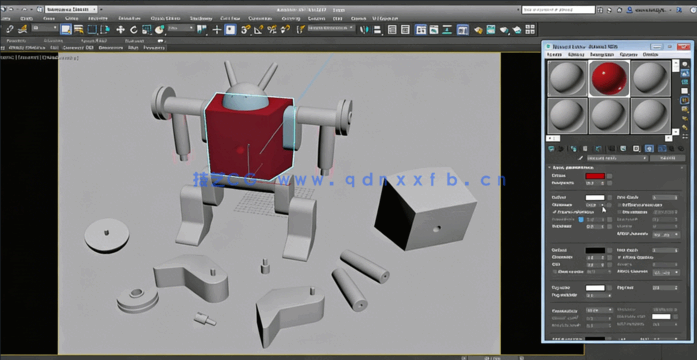Click material type button beside name field
The width and height of the screenshot is (697, 360).
[667, 158]
